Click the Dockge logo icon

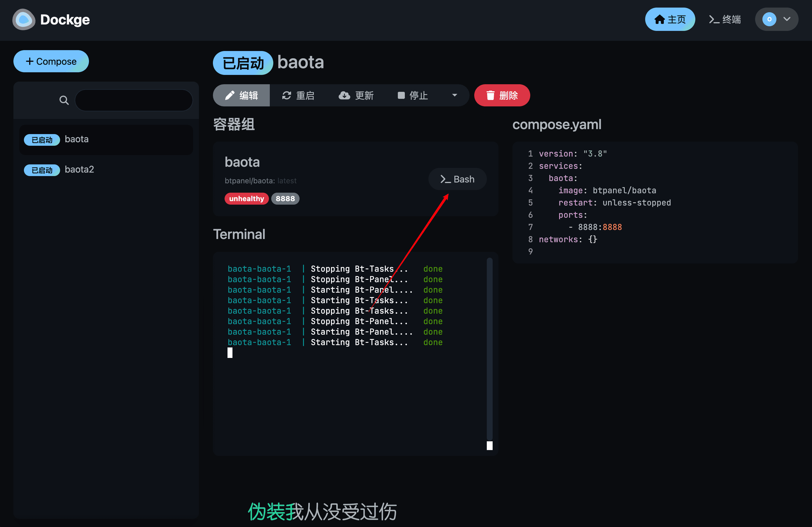24,20
